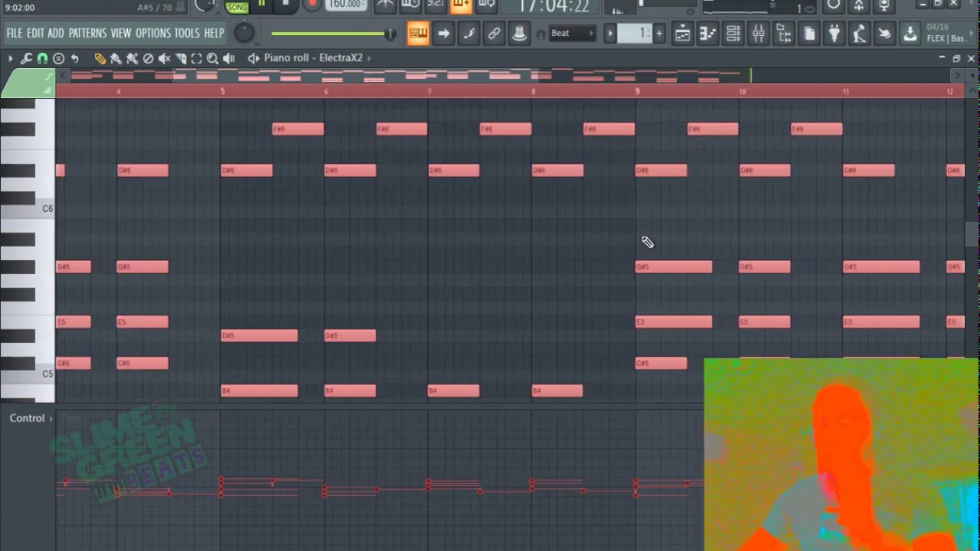Choose the Select marquee tool

tap(197, 58)
